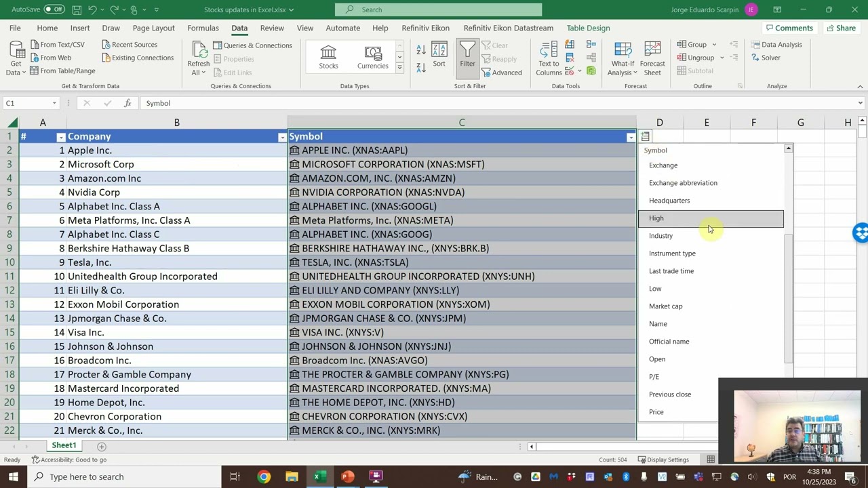868x488 pixels.
Task: Click Remove Duplicates icon
Action: 570,58
